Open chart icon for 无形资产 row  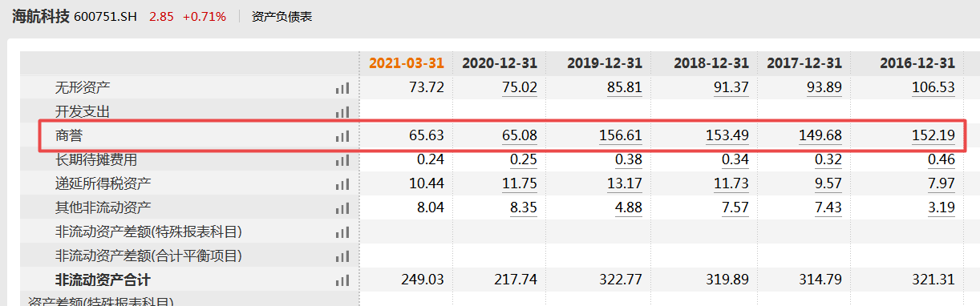(x=342, y=88)
